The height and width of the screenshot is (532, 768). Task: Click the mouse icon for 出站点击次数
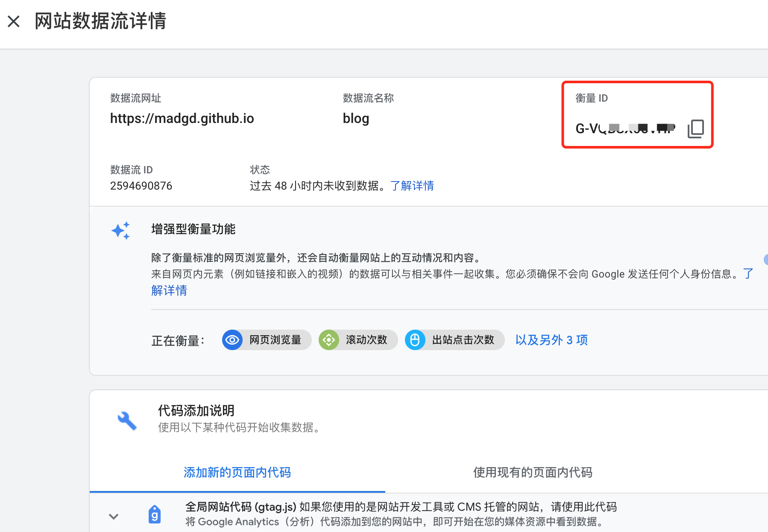tap(415, 340)
